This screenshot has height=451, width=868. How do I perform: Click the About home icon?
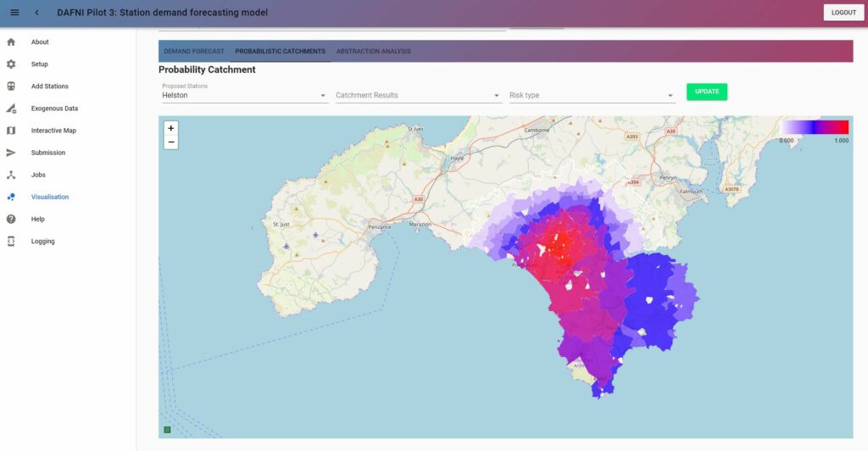[x=11, y=42]
